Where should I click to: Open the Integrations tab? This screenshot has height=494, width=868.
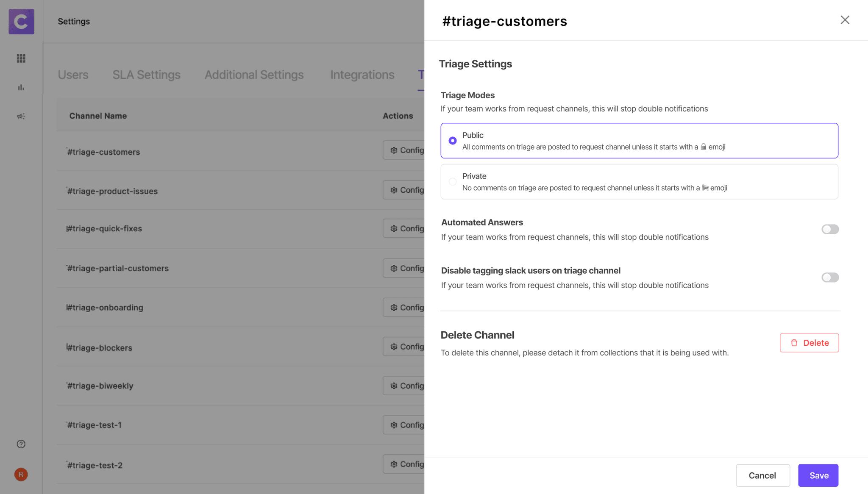click(x=362, y=75)
